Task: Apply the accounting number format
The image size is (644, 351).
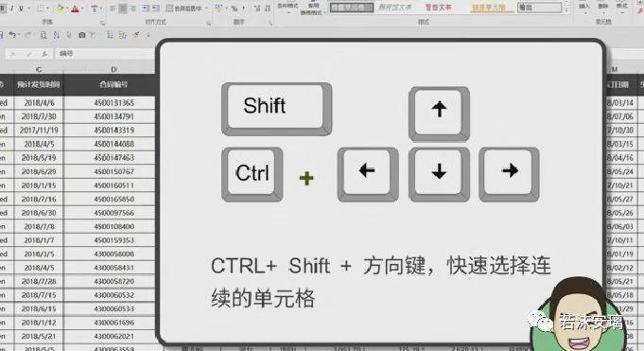Action: [218, 9]
